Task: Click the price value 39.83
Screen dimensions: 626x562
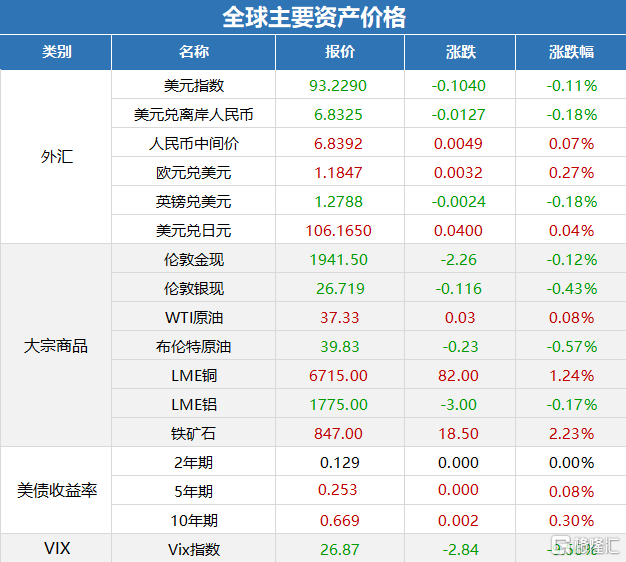Action: pyautogui.click(x=340, y=347)
